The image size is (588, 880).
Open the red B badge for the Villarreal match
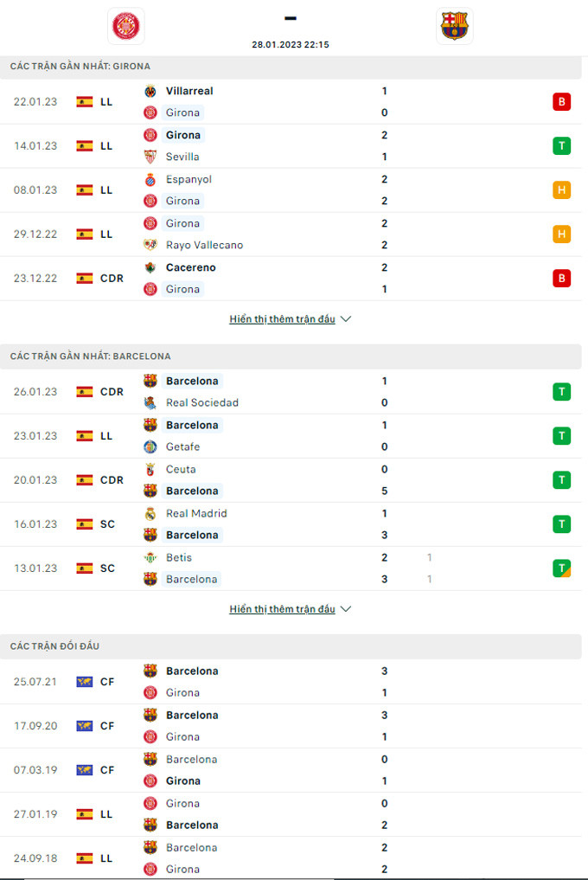pos(562,102)
